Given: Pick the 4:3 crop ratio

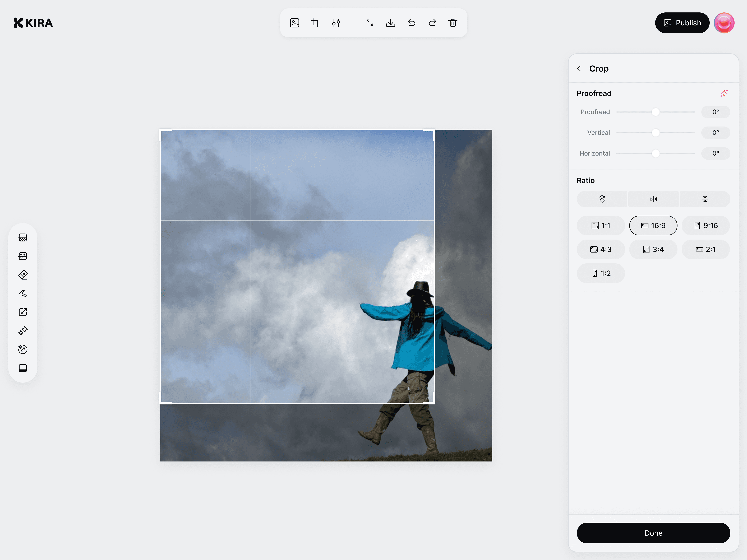Looking at the screenshot, I should tap(601, 249).
